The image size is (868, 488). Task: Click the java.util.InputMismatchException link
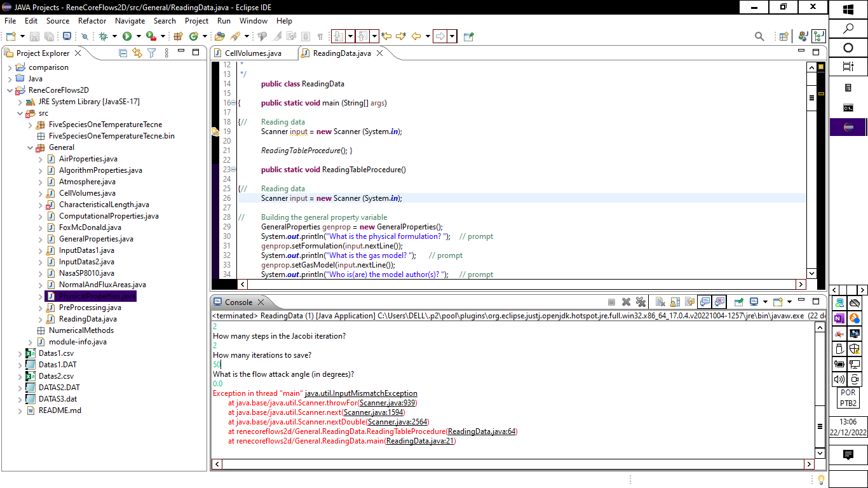361,393
